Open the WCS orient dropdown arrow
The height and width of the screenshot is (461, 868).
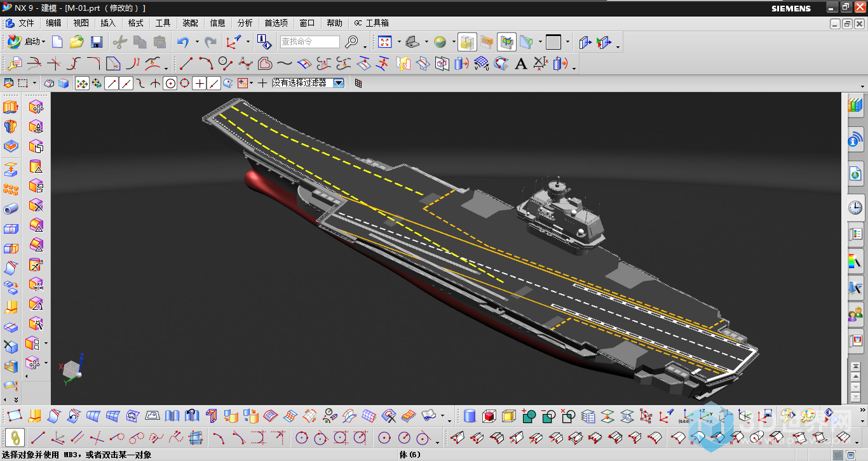(x=248, y=43)
